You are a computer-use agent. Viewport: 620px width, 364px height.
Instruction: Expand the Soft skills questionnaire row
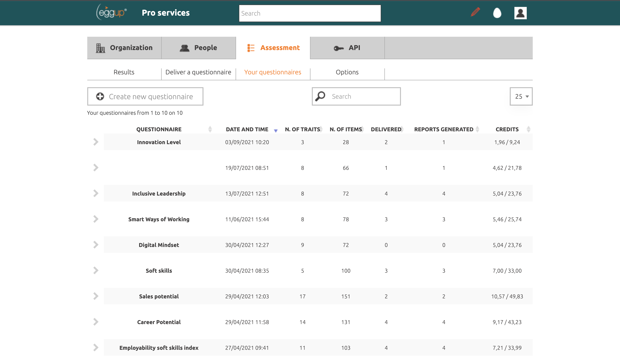[96, 271]
